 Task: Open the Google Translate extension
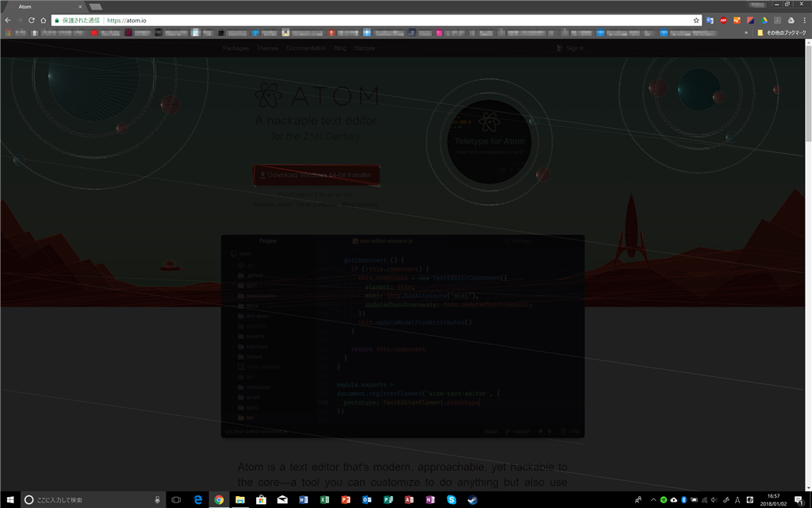tap(710, 20)
